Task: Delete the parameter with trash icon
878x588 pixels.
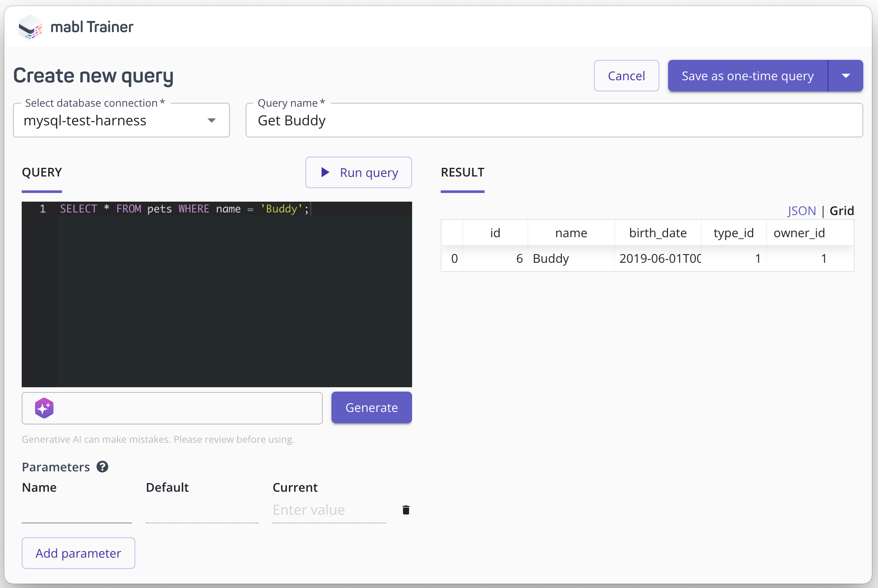Action: pos(406,510)
